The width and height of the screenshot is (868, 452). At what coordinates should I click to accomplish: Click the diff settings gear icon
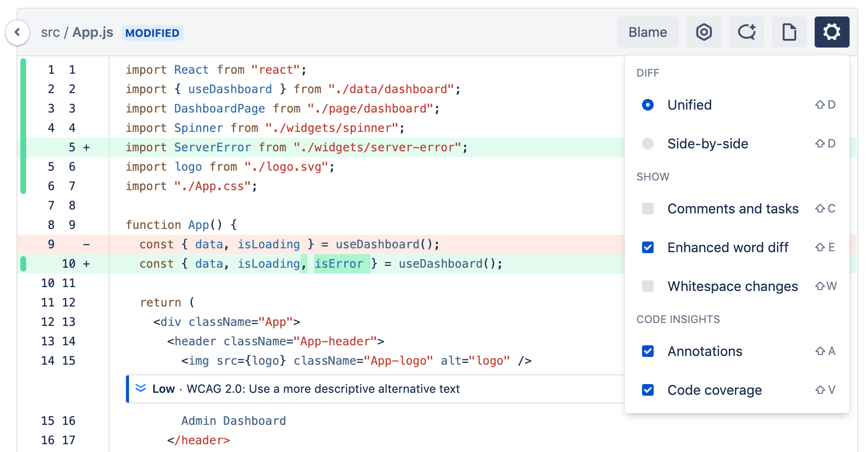point(832,32)
